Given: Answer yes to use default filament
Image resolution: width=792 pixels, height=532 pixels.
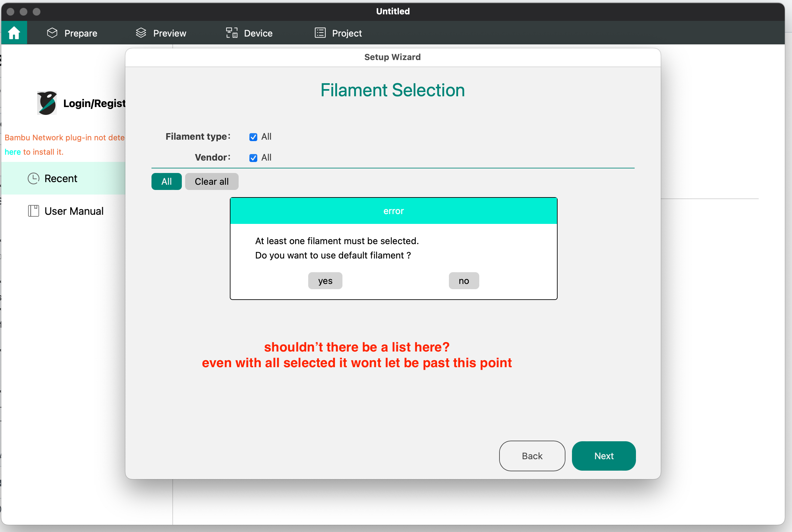Looking at the screenshot, I should point(325,281).
